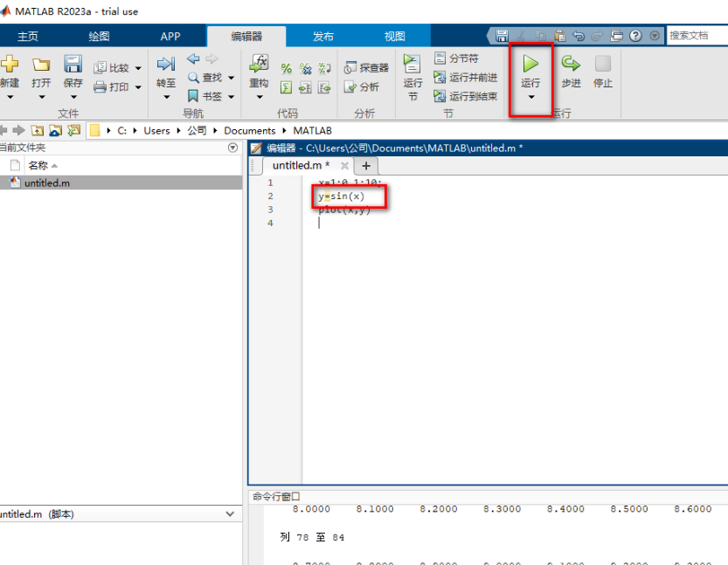Switch to the Plots (绘图) tab

click(99, 36)
